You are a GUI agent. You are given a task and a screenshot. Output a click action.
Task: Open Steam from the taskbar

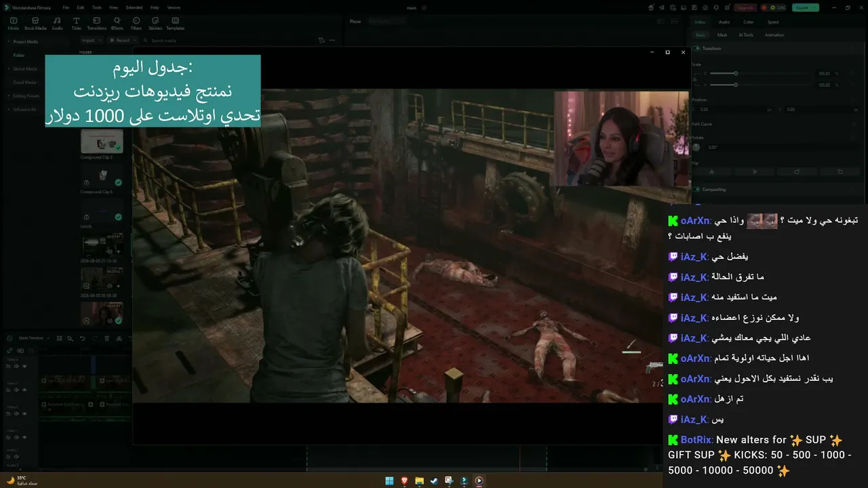tap(434, 481)
